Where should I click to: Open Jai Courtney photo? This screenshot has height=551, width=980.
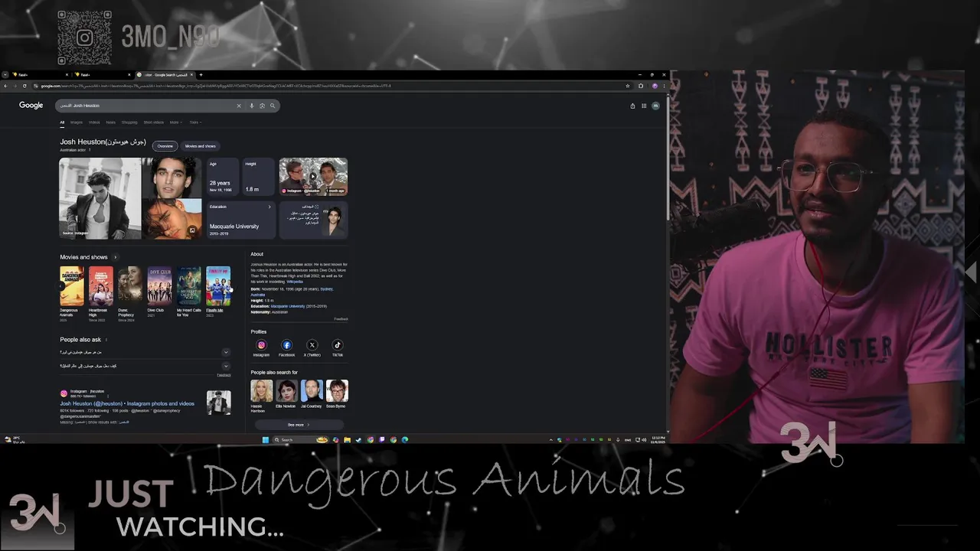[312, 391]
